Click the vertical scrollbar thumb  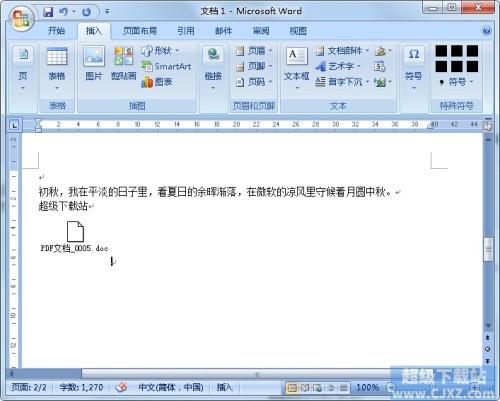488,249
